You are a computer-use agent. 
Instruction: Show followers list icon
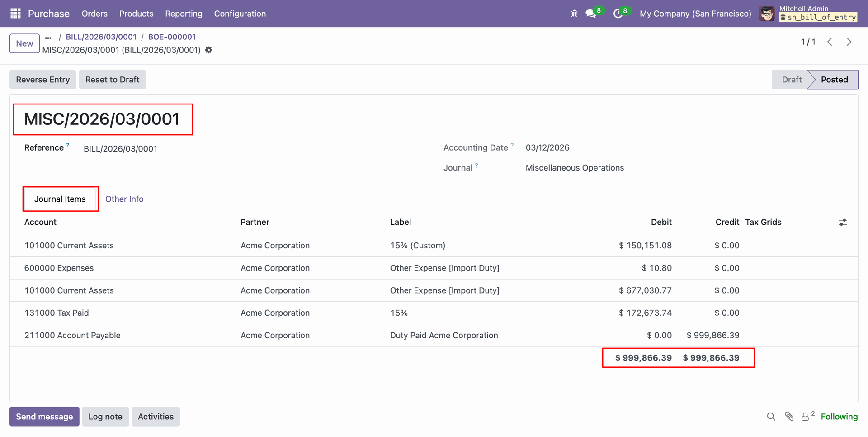coord(806,417)
